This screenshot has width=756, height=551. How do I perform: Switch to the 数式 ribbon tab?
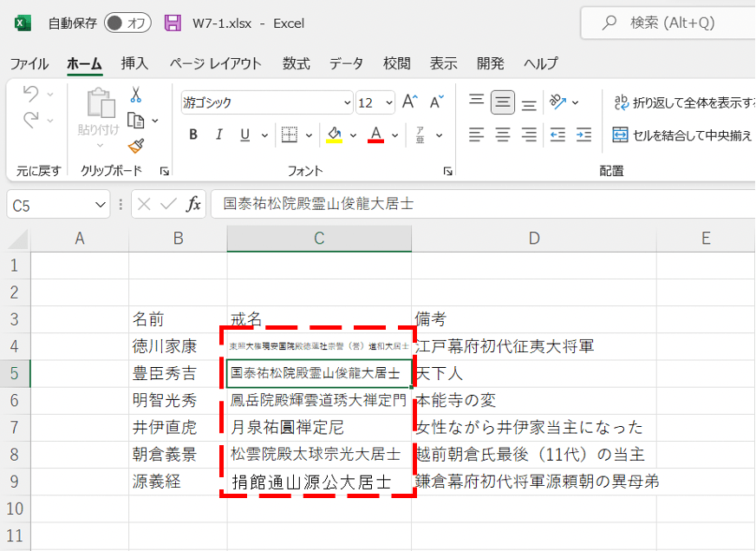[x=295, y=63]
